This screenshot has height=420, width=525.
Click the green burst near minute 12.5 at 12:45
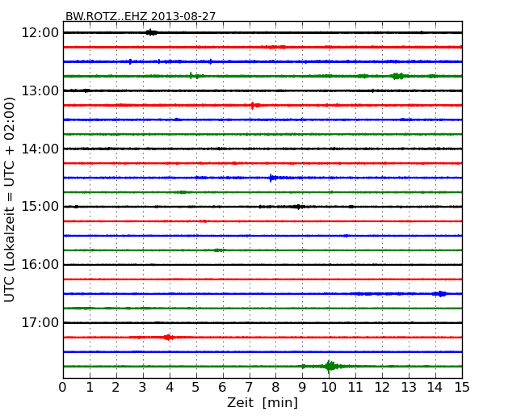pyautogui.click(x=397, y=76)
